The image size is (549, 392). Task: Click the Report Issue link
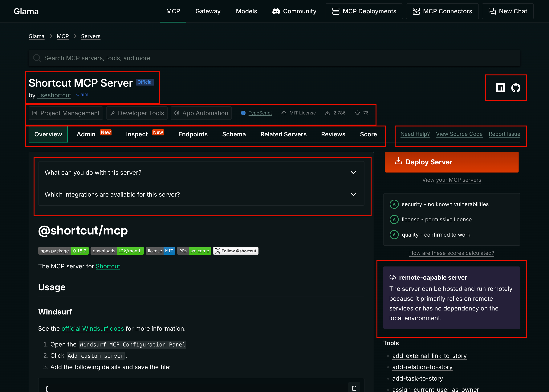pyautogui.click(x=504, y=134)
